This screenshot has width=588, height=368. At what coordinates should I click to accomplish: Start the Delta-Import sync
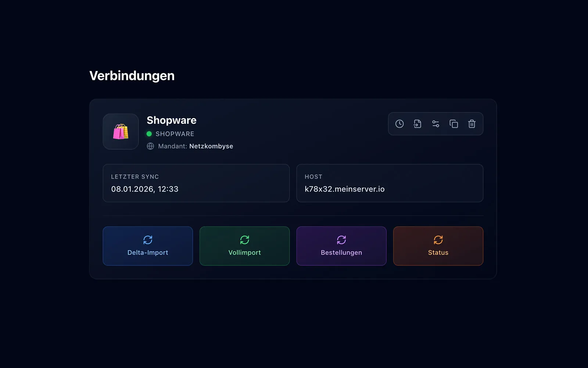(148, 246)
